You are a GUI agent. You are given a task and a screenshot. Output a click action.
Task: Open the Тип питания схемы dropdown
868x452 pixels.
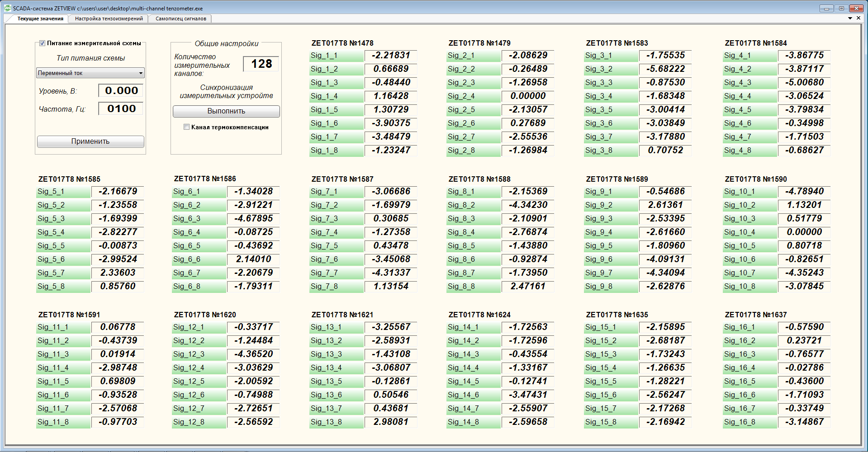pos(90,73)
